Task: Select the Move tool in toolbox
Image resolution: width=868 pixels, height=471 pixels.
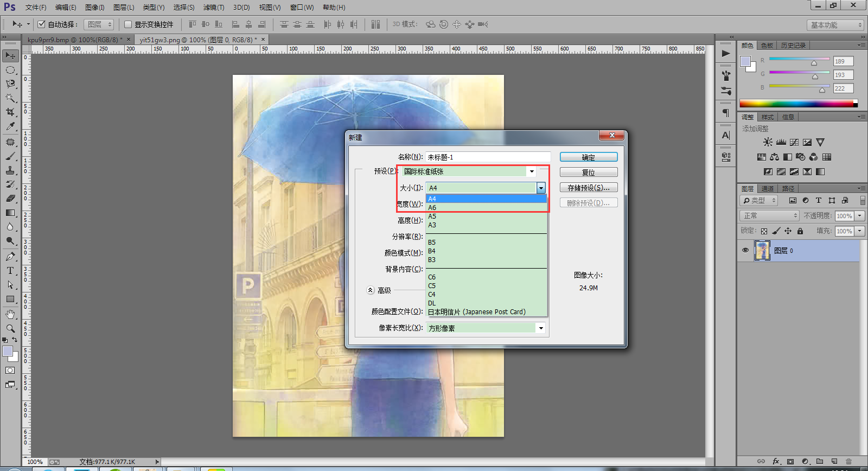Action: tap(10, 56)
